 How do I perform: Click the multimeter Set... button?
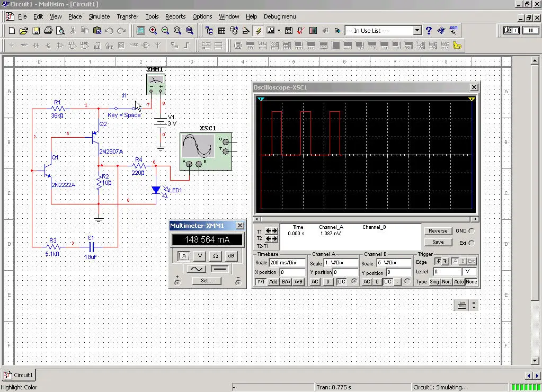(207, 281)
